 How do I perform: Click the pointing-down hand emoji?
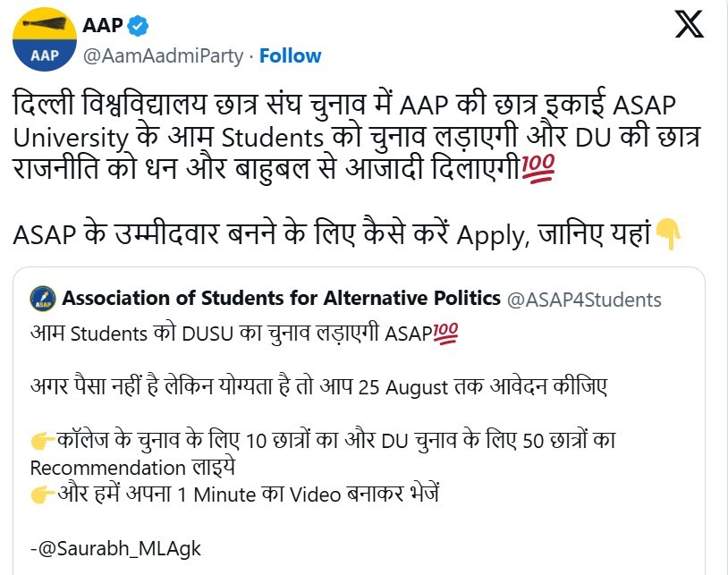669,234
